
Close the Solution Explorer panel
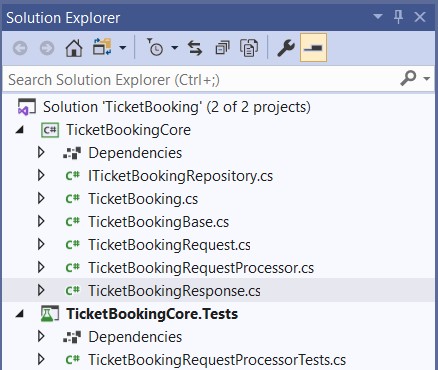[x=420, y=17]
